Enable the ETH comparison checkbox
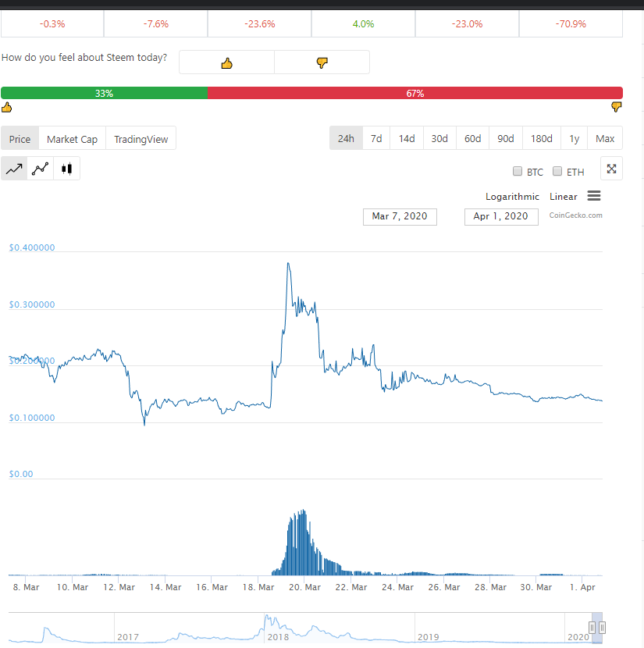Image resolution: width=644 pixels, height=648 pixels. coord(557,171)
